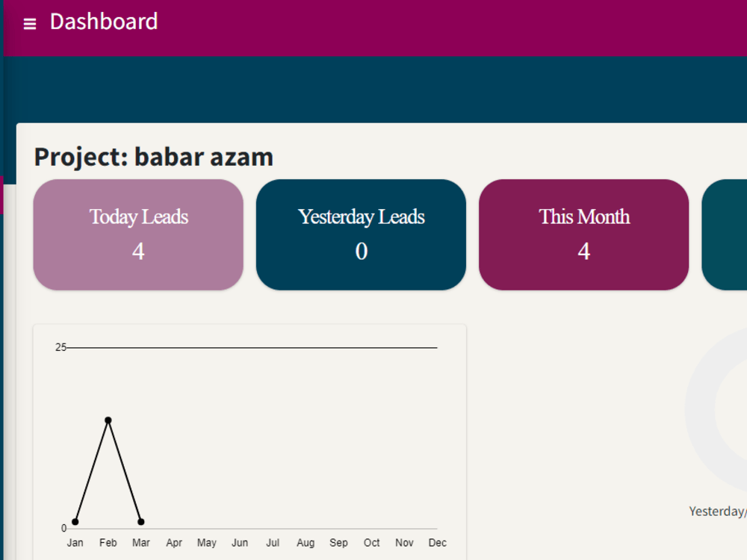747x560 pixels.
Task: Click the number 0 on Yesterday Leads
Action: 361,252
